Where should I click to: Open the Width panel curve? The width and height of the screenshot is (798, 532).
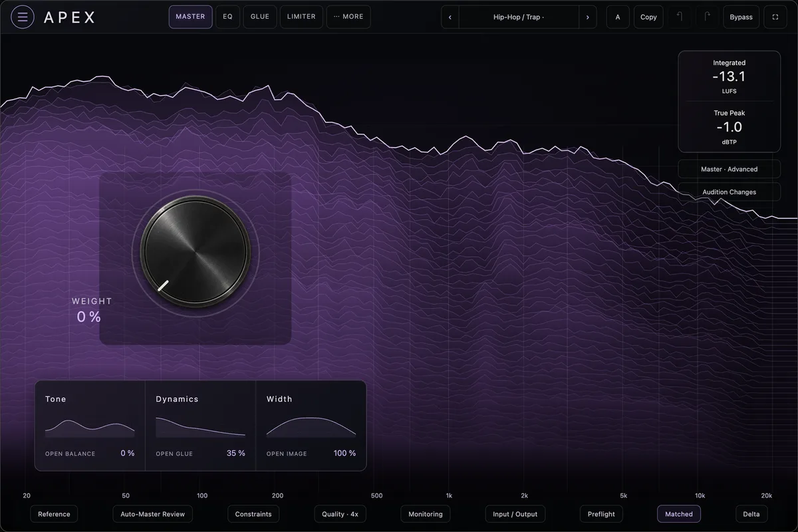pos(311,428)
